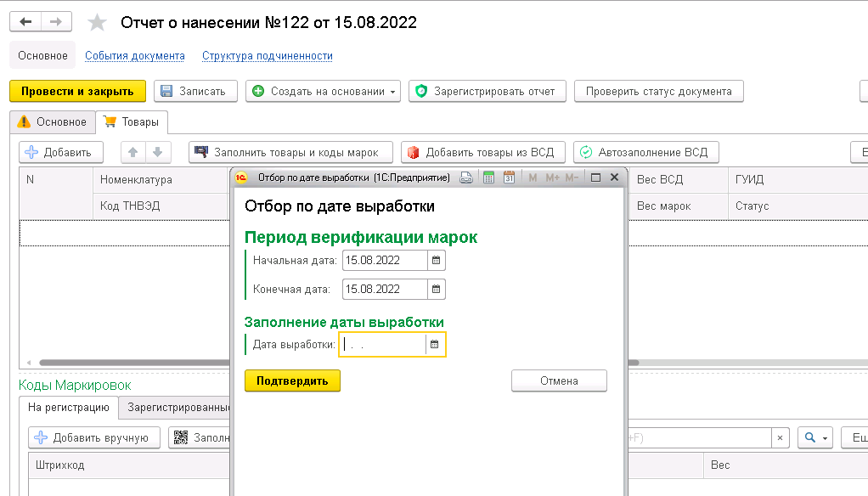868x496 pixels.
Task: Click Провести и закрыть button
Action: (x=77, y=92)
